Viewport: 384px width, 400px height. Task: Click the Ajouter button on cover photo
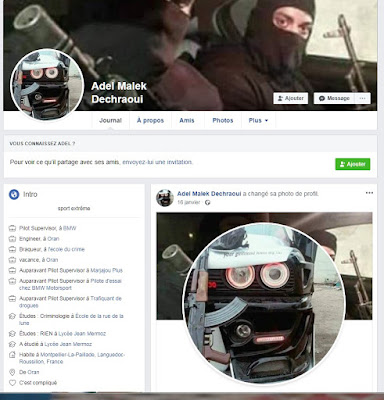(x=291, y=98)
